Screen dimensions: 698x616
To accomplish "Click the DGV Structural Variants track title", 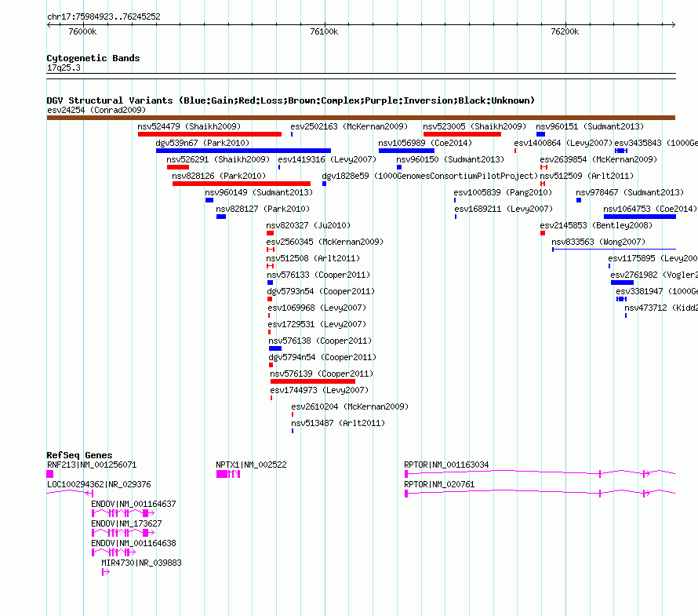I will [x=291, y=100].
